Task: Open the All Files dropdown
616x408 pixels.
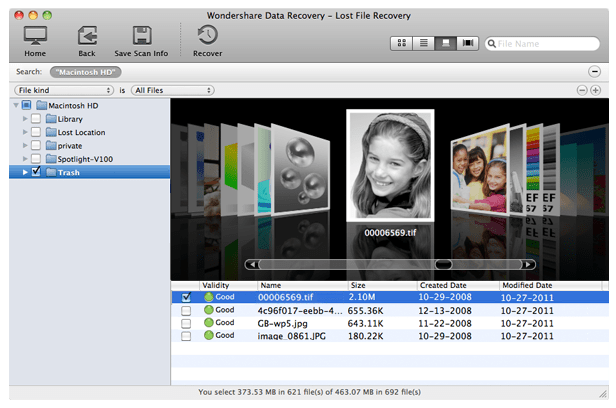Action: coord(172,90)
